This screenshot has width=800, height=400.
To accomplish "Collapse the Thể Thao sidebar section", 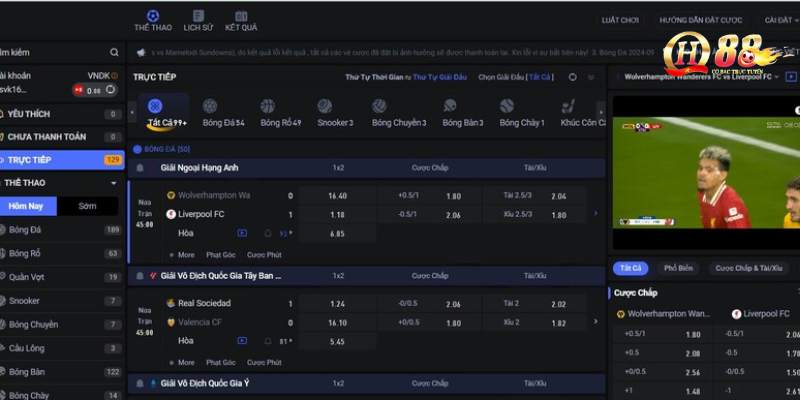I will pyautogui.click(x=113, y=183).
